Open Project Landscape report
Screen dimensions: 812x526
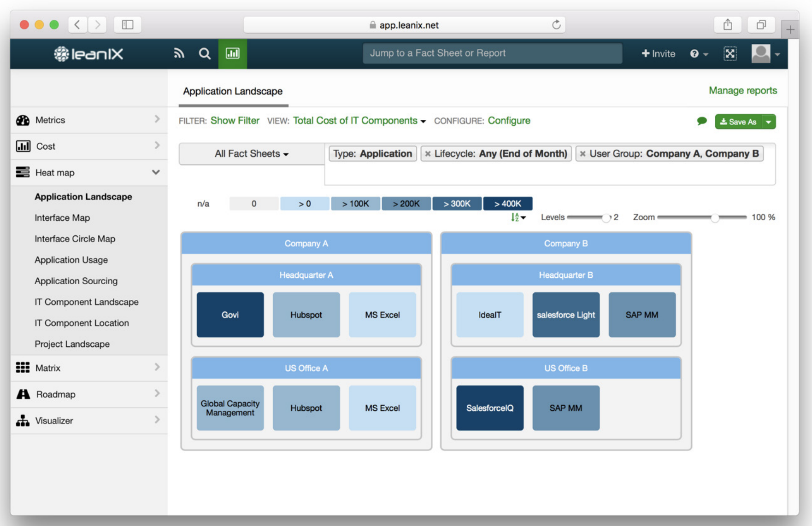pyautogui.click(x=72, y=344)
